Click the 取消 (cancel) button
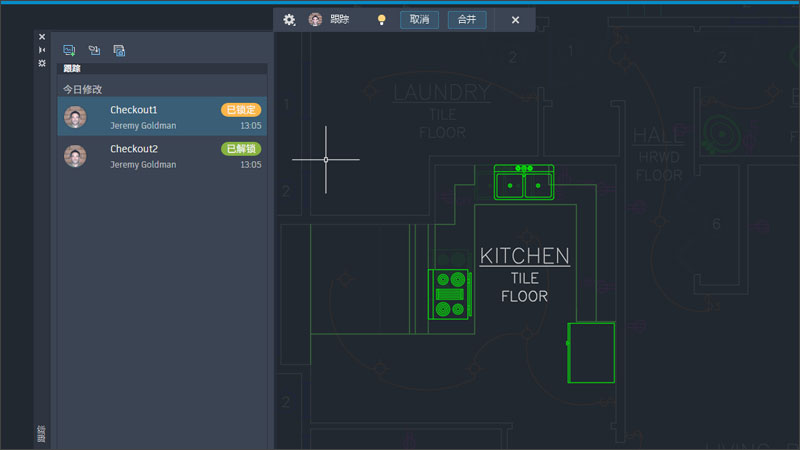 pyautogui.click(x=419, y=20)
